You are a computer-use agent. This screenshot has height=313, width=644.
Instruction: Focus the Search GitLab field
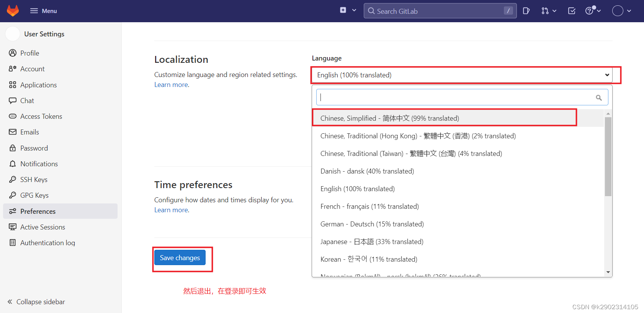[x=440, y=11]
